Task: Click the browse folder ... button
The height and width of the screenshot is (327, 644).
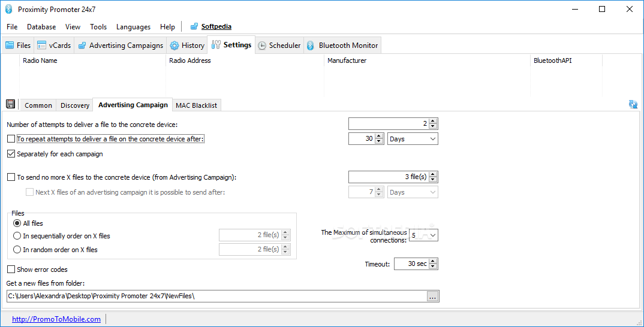Action: (432, 296)
